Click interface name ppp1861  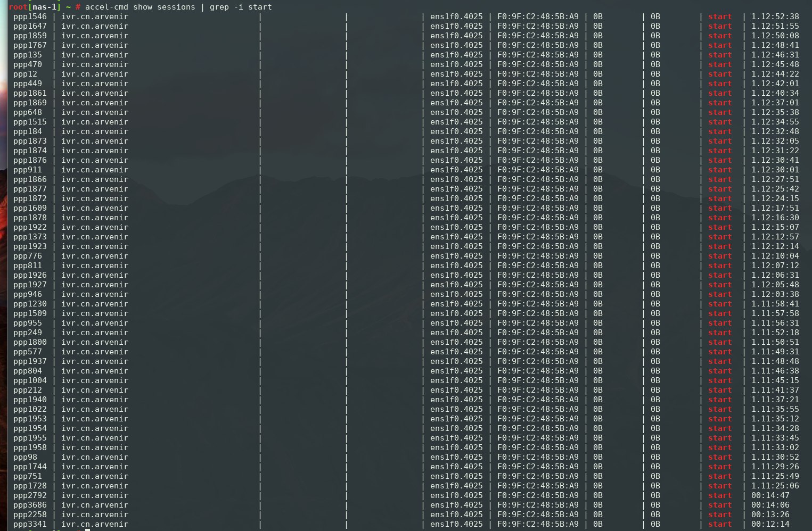30,93
